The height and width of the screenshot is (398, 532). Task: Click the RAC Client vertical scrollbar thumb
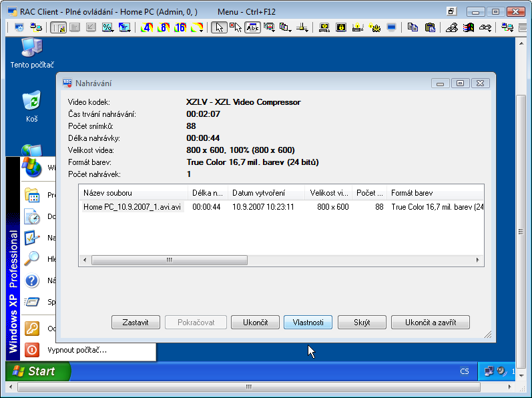click(x=521, y=232)
